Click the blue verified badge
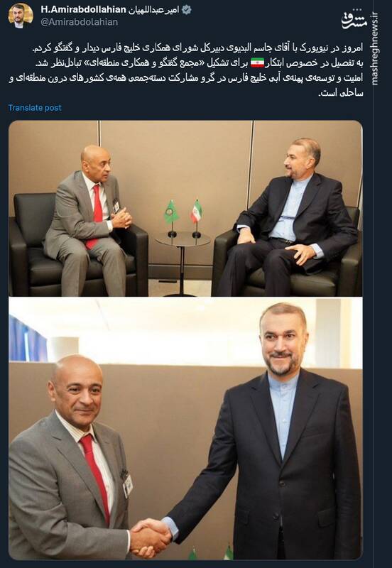Viewport: 392px width, 568px height. 187,10
